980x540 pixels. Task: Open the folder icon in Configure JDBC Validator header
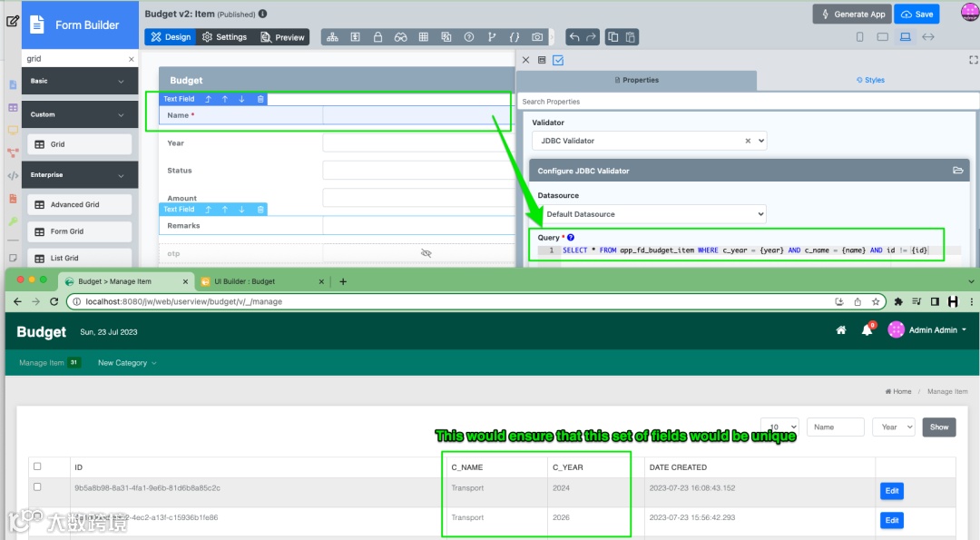coord(957,170)
